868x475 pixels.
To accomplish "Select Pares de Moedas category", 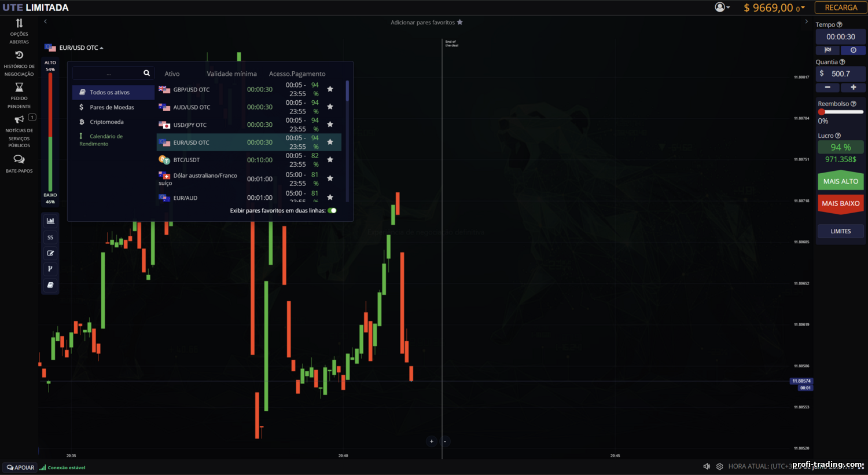I will coord(112,107).
